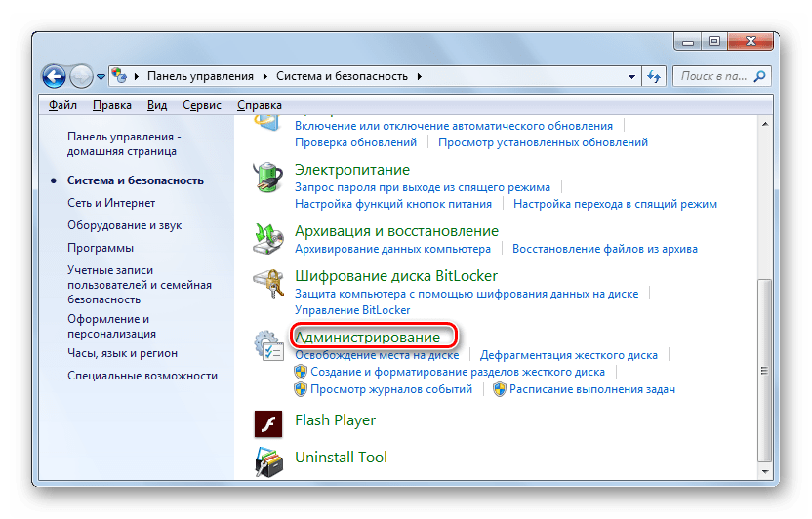Click Просмотр журналов событий link
Viewport: 812px width, 519px height.
(x=391, y=389)
